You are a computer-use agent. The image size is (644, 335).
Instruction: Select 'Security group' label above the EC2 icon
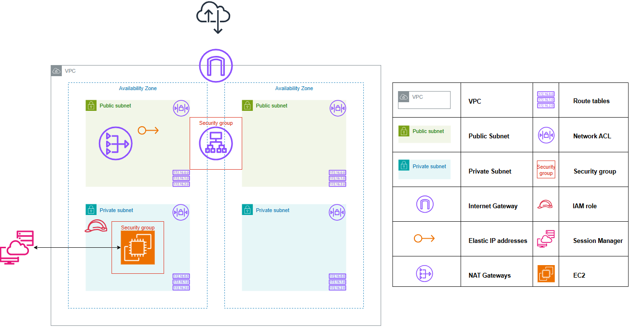[x=138, y=228]
